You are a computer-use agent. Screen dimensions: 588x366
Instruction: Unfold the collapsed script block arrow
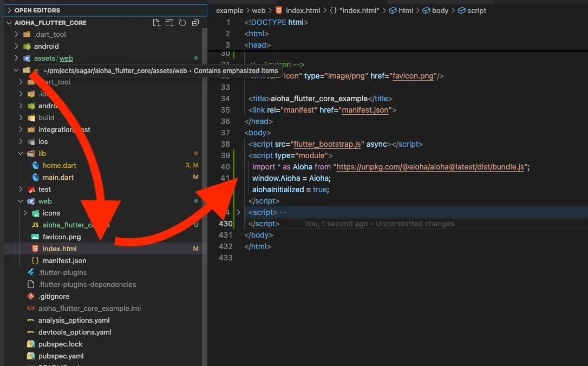point(238,212)
